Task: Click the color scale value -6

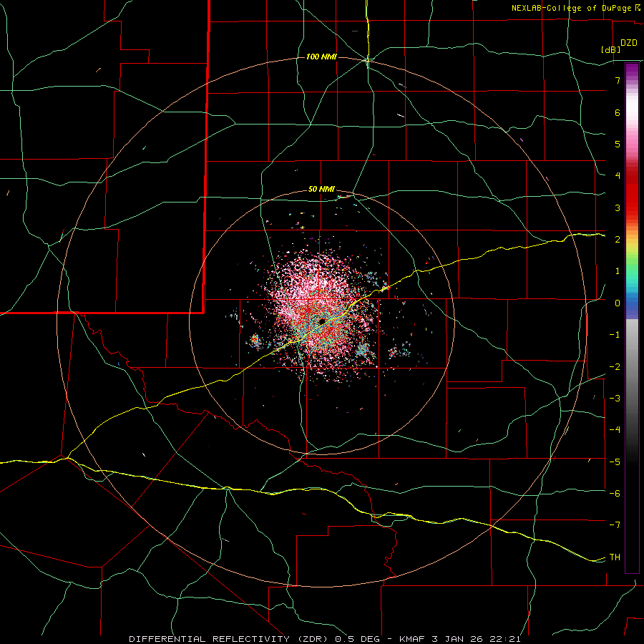Action: click(615, 494)
